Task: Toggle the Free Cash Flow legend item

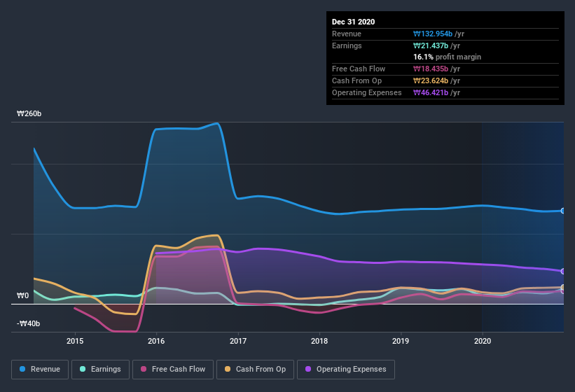Action: pyautogui.click(x=172, y=369)
